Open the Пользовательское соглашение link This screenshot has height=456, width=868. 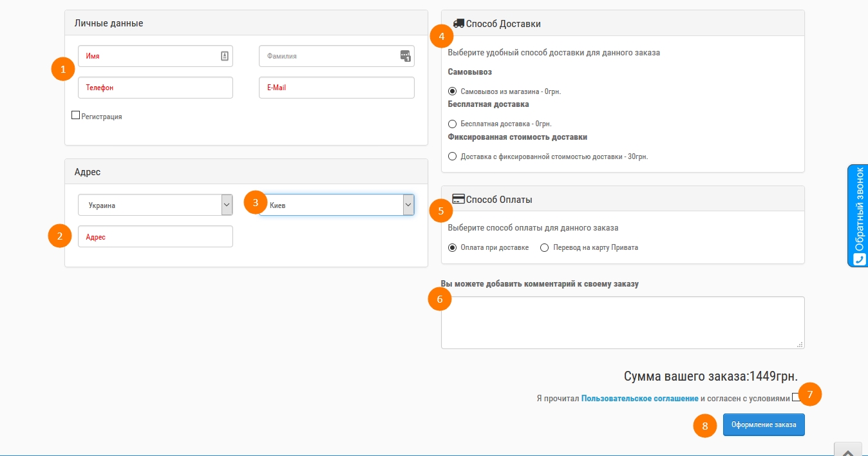(x=639, y=399)
